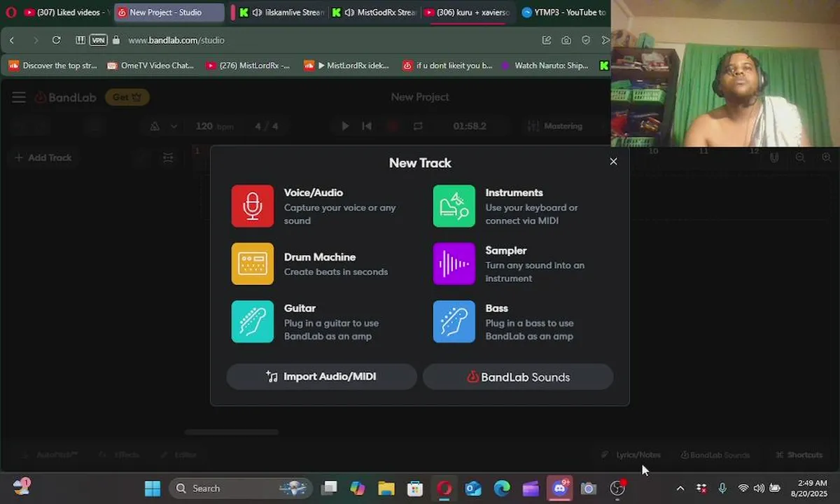Click the track settings sliders icon

(x=168, y=157)
